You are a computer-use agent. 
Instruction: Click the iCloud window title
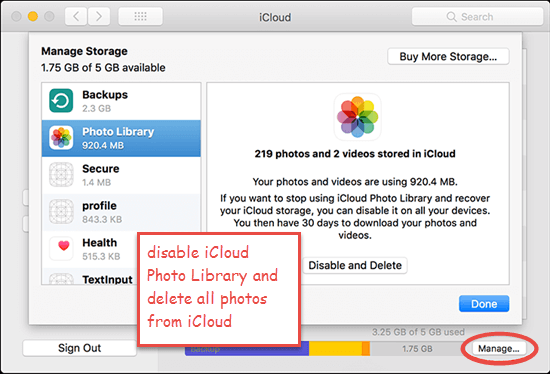[275, 17]
